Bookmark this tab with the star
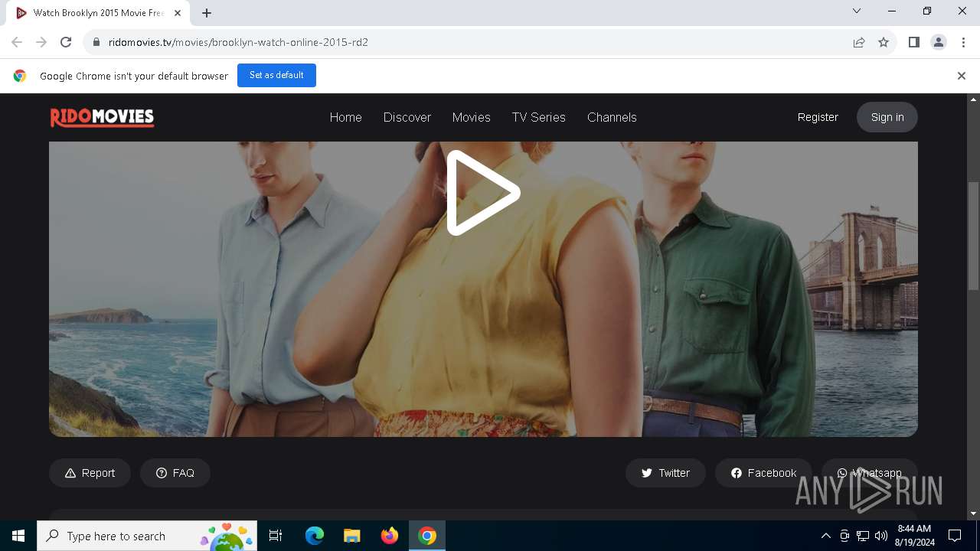Viewport: 980px width, 551px height. [x=884, y=42]
